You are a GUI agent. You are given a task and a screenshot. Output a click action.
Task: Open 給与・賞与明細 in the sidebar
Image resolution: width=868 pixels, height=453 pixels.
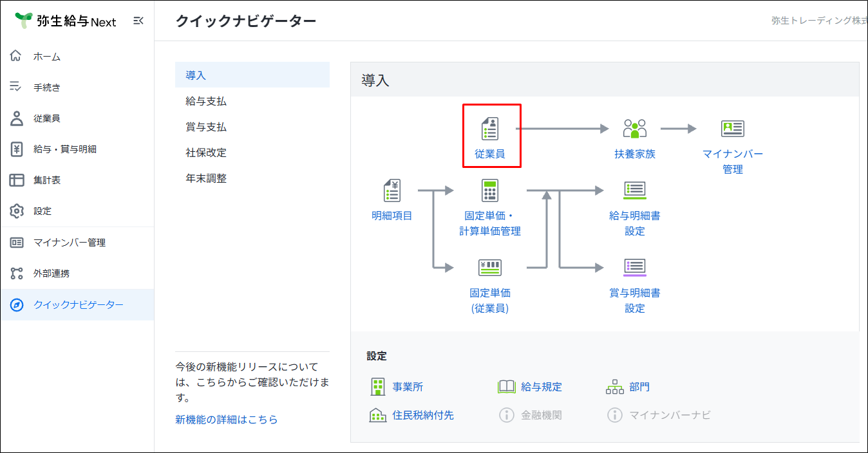tap(64, 149)
